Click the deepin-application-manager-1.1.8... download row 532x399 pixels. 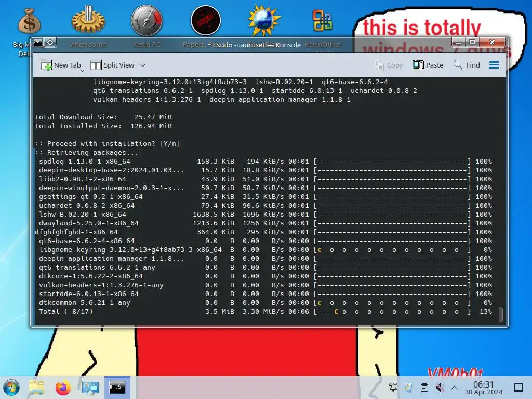tap(265, 259)
